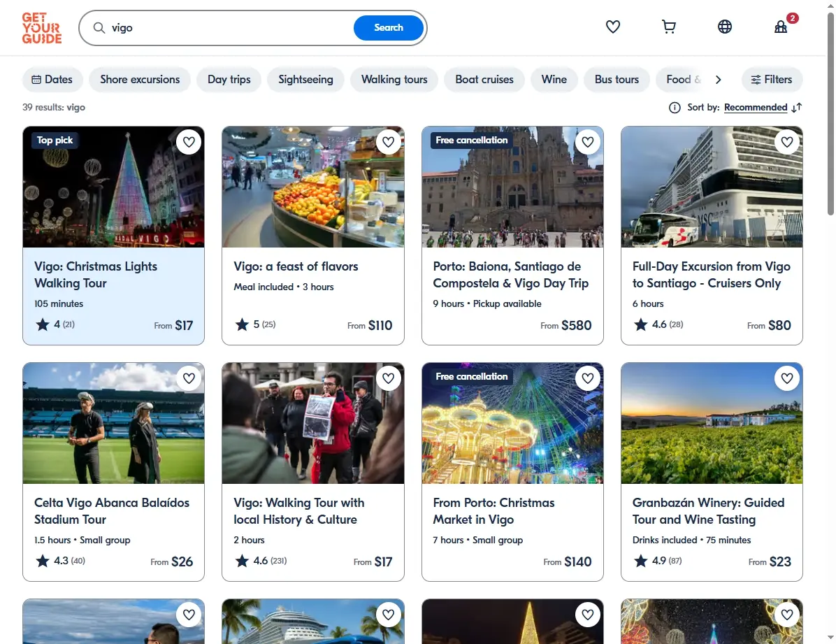Filter by Bus tours
The height and width of the screenshot is (644, 836).
click(x=617, y=80)
